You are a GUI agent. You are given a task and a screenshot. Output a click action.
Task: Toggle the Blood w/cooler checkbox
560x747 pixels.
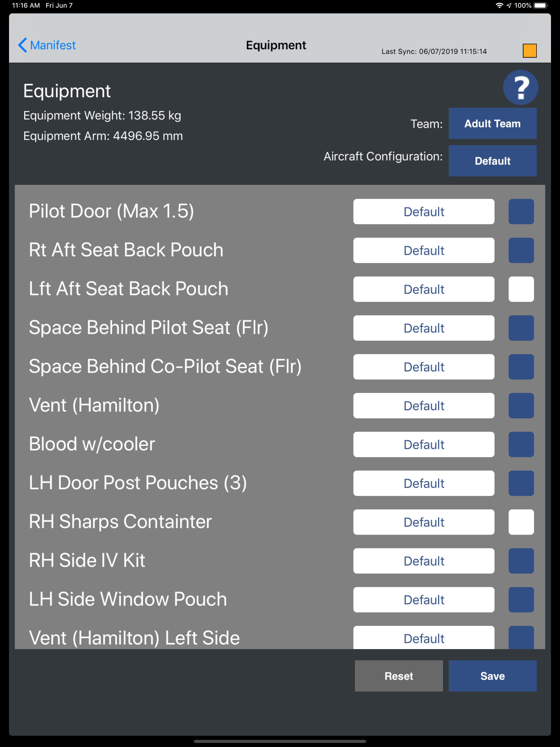(521, 444)
